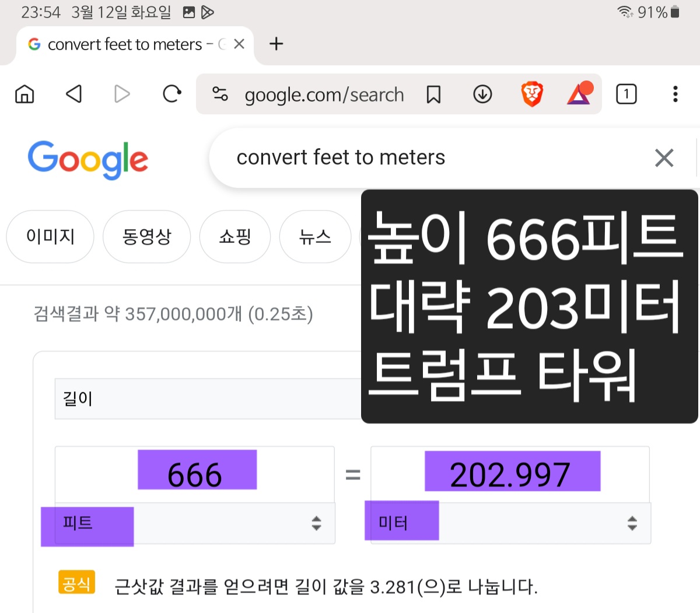Go forward with the right triangle arrow

[122, 94]
